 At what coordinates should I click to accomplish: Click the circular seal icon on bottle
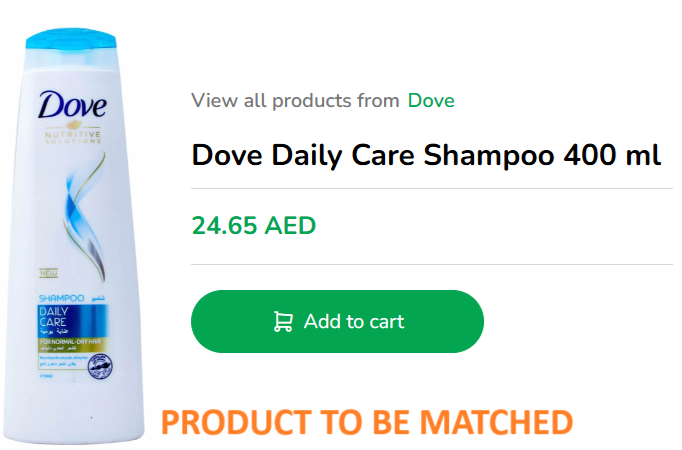(x=100, y=366)
